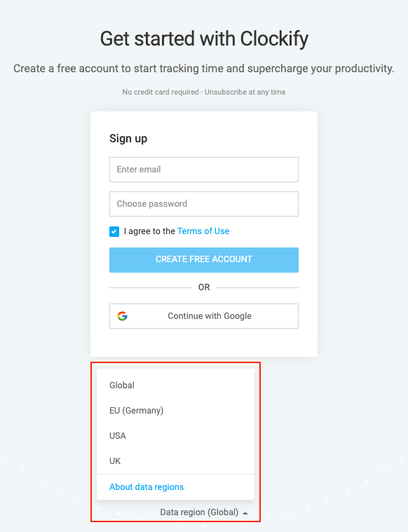Click the caret arrow beside Data region
Screen dimensions: 408x532
245,513
